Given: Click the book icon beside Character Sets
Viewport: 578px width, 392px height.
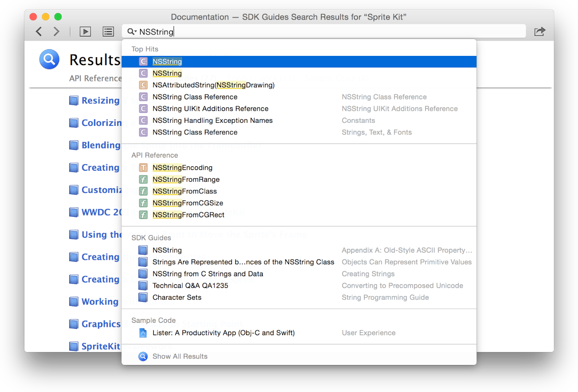Looking at the screenshot, I should tap(143, 298).
